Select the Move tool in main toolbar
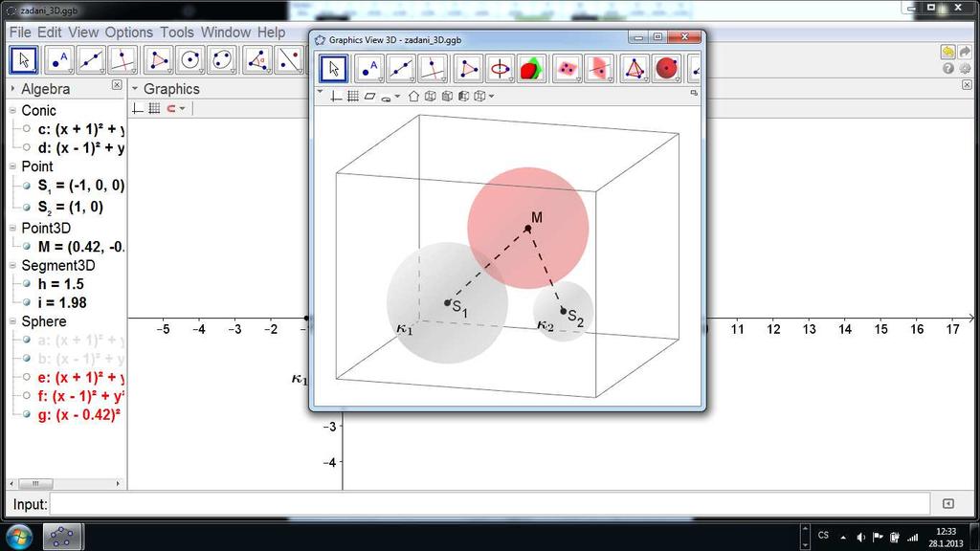The image size is (980, 551). (24, 60)
